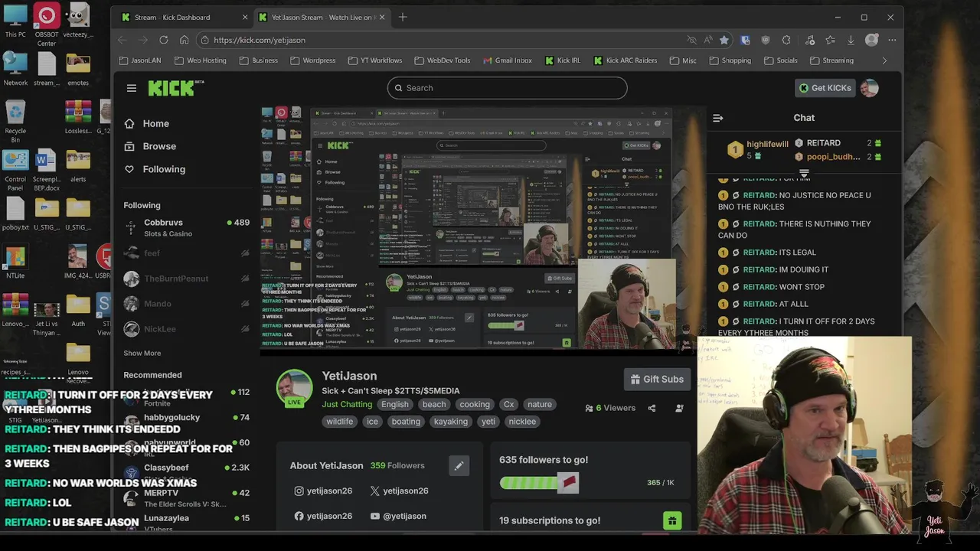The height and width of the screenshot is (551, 980).
Task: Expand the chat leaderboard arrow
Action: 804,173
